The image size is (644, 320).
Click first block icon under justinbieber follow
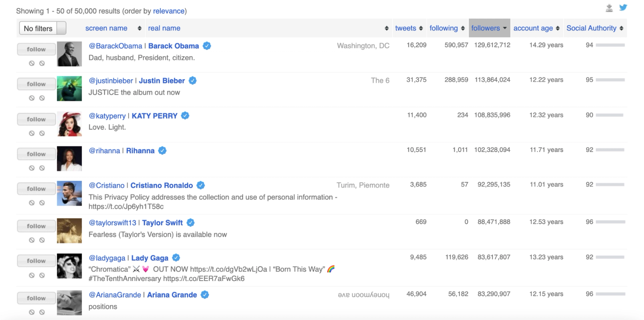click(32, 98)
